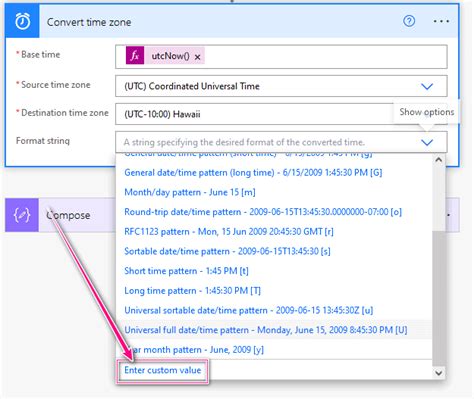
Task: Expand the Source time zone dropdown
Action: coord(427,86)
